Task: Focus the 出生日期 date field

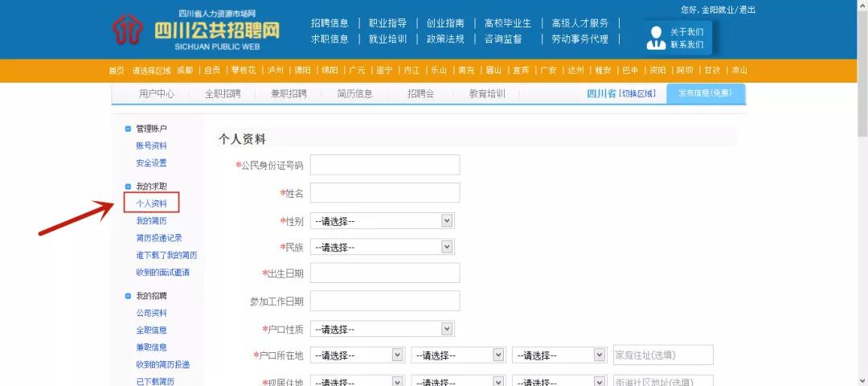Action: [384, 273]
